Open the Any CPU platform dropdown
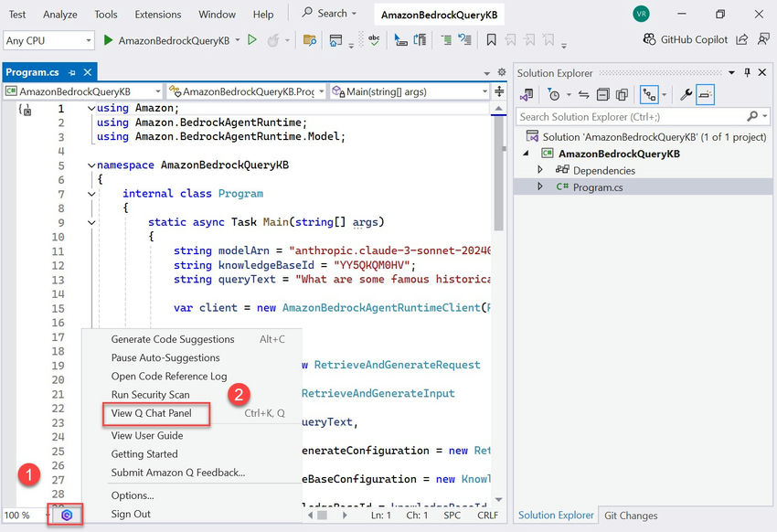777x532 pixels. tap(48, 40)
